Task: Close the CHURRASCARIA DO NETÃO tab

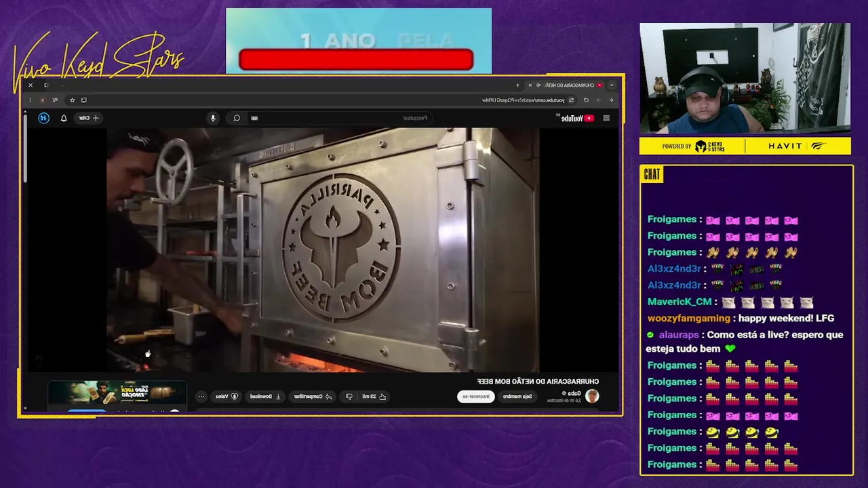Action: click(530, 85)
